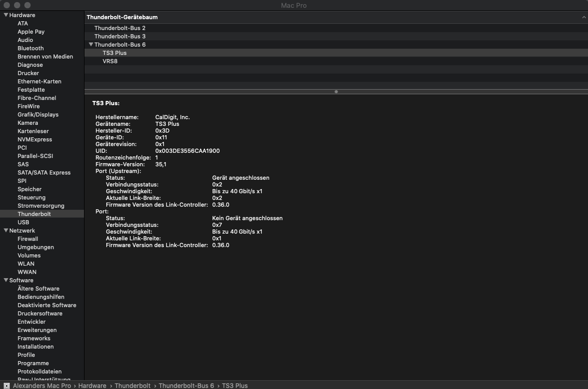Select WWAN in sidebar

click(27, 272)
